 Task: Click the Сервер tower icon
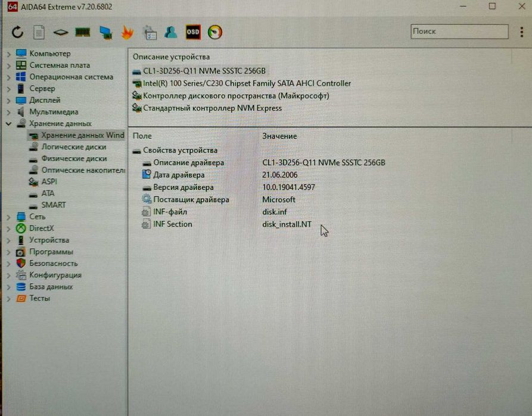point(21,89)
